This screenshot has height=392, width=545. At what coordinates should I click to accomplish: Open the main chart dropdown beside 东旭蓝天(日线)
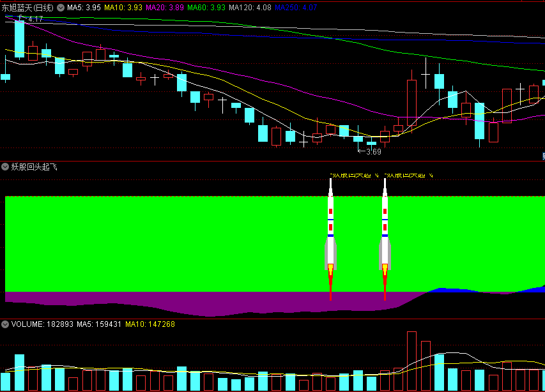click(61, 8)
